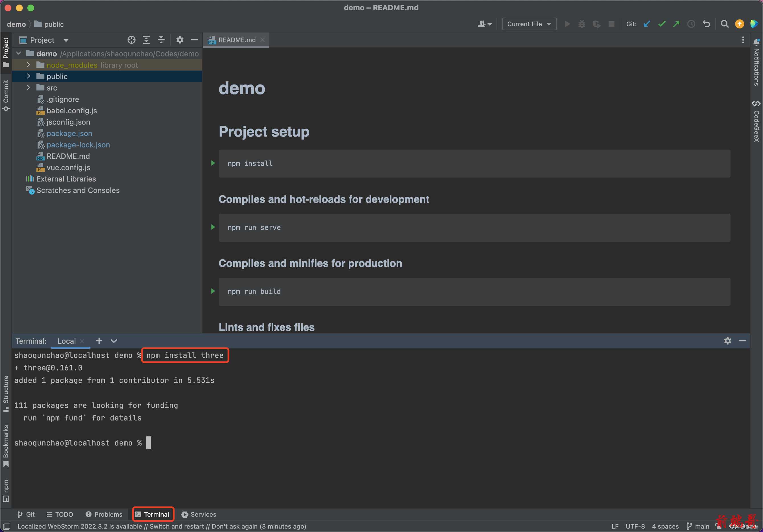Open Search Everywhere magnifier icon

725,24
